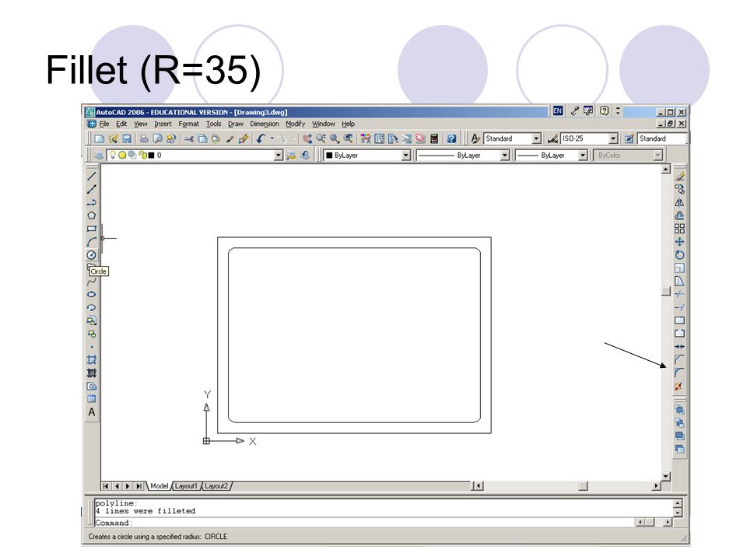Click the Copy Object tool in Modify toolbar
The width and height of the screenshot is (747, 560).
click(680, 189)
